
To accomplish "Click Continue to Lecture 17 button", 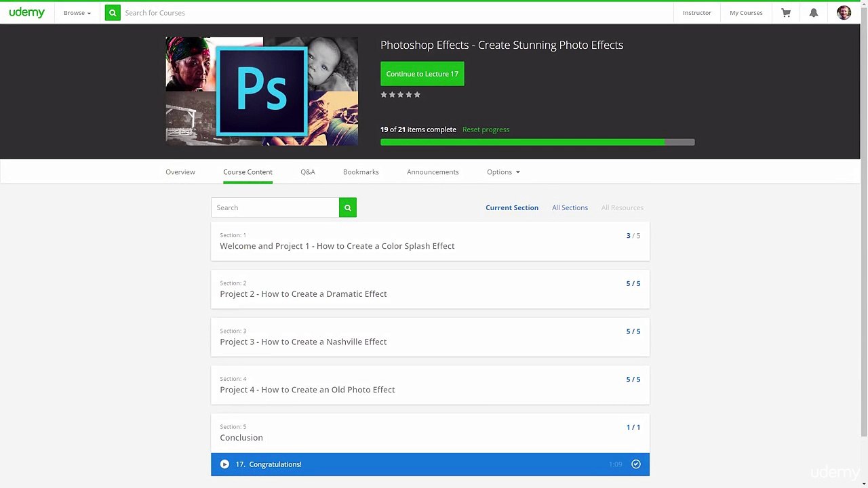I will pyautogui.click(x=422, y=74).
